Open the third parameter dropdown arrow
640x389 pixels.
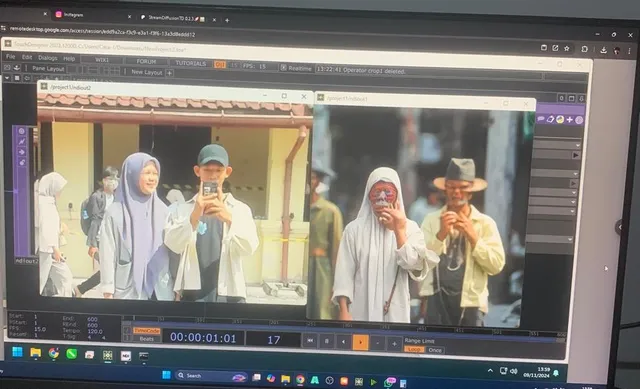pyautogui.click(x=574, y=192)
